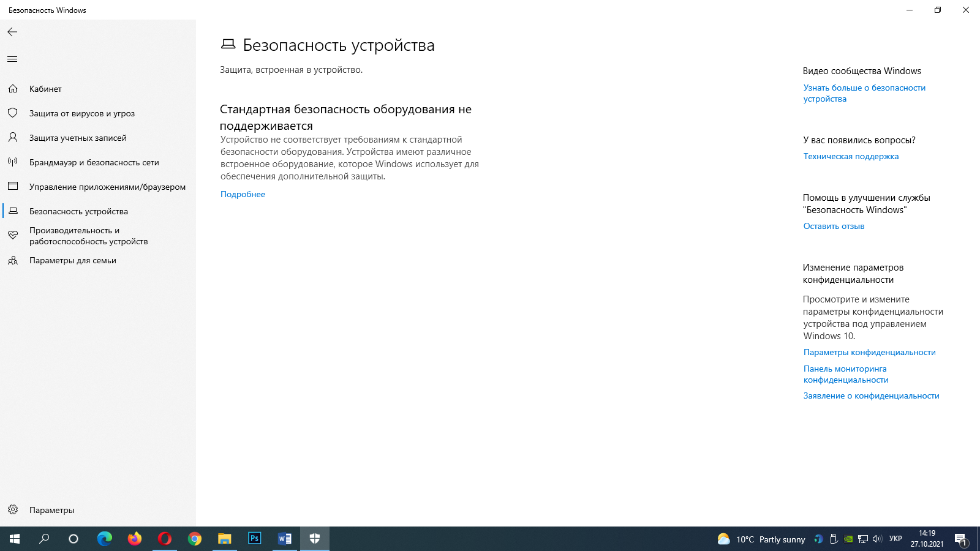The width and height of the screenshot is (980, 551).
Task: Open taskbar search magnifier
Action: (x=44, y=539)
